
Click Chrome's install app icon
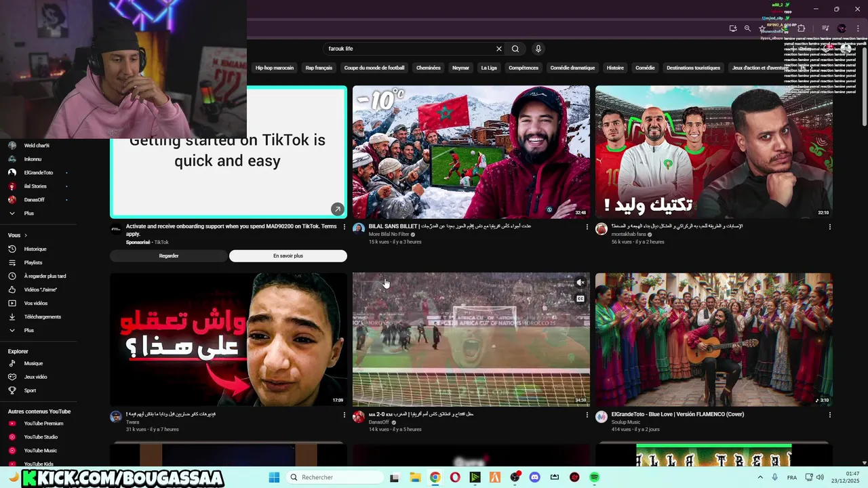click(x=733, y=28)
